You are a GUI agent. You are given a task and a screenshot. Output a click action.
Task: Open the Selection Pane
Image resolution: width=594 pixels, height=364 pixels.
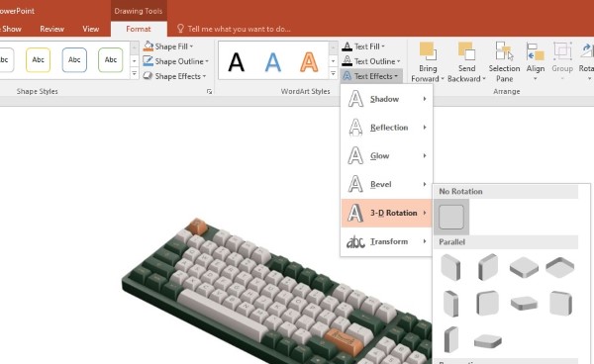click(504, 62)
